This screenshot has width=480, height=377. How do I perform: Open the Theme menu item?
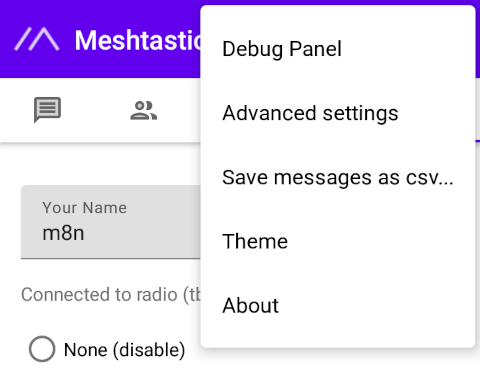pos(338,241)
